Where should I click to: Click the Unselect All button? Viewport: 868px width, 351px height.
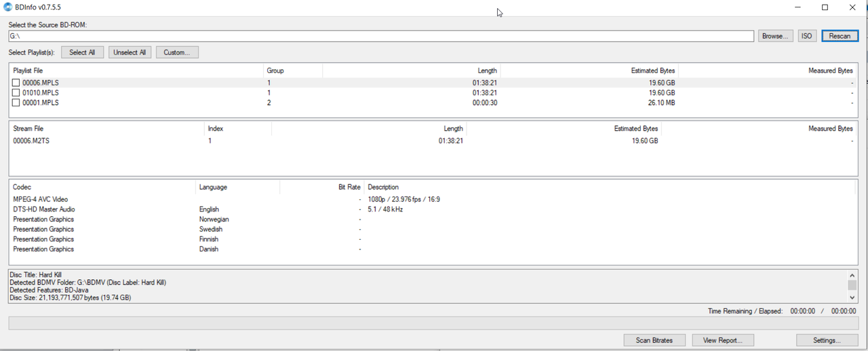pos(130,52)
